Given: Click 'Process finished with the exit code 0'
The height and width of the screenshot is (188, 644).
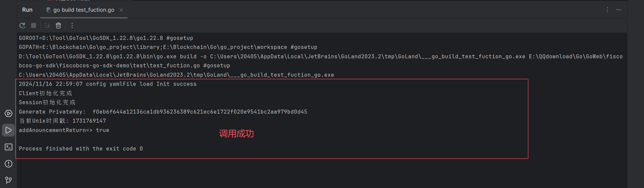Looking at the screenshot, I should coord(81,149).
